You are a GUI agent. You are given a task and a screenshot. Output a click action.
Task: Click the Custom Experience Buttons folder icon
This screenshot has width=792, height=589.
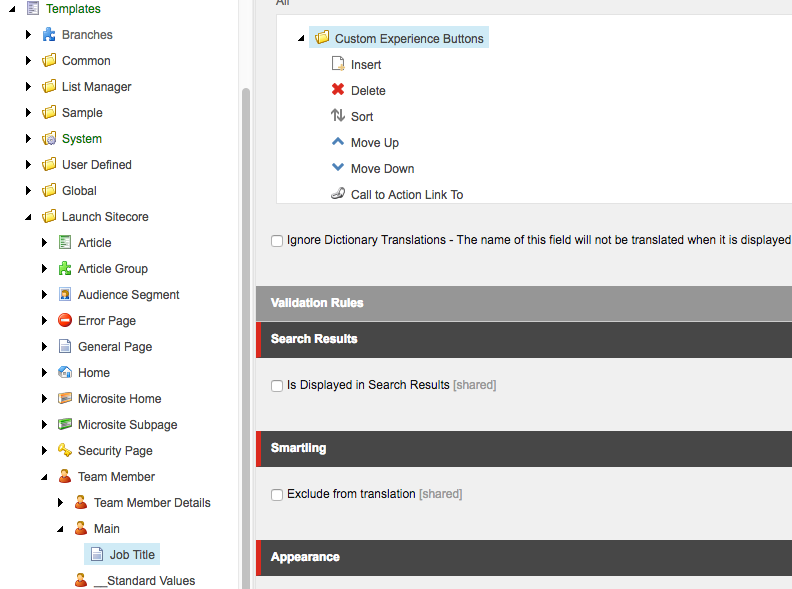tap(322, 38)
